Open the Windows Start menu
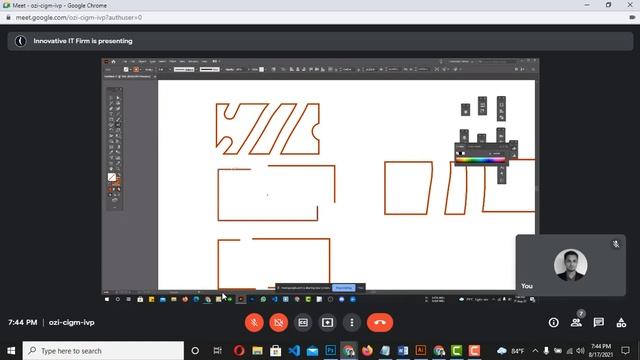 coord(11,351)
